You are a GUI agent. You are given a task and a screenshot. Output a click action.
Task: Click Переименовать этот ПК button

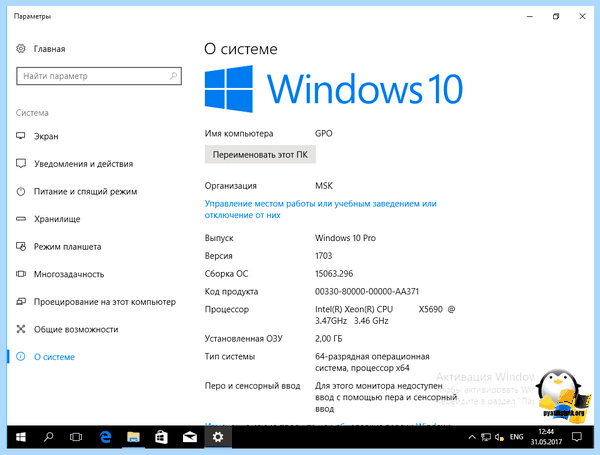(260, 154)
